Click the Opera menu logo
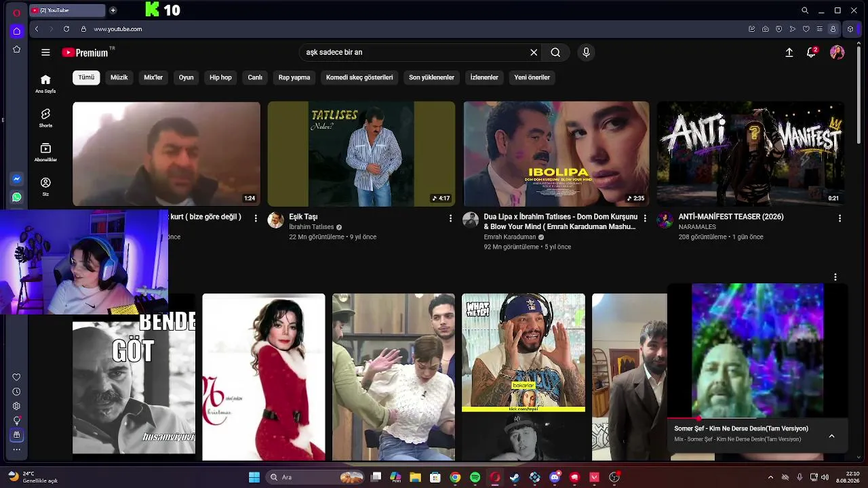 (17, 12)
